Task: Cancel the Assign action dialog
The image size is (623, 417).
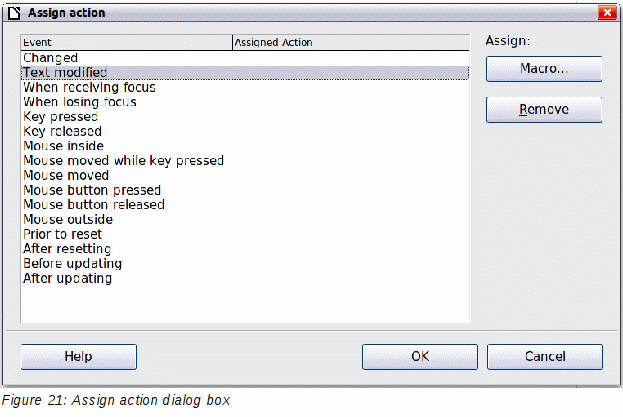Action: (545, 357)
